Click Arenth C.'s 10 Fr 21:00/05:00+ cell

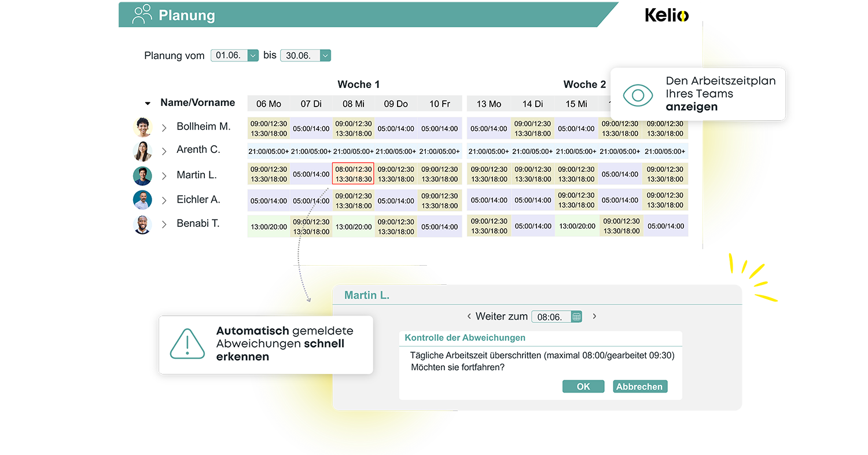pyautogui.click(x=440, y=152)
